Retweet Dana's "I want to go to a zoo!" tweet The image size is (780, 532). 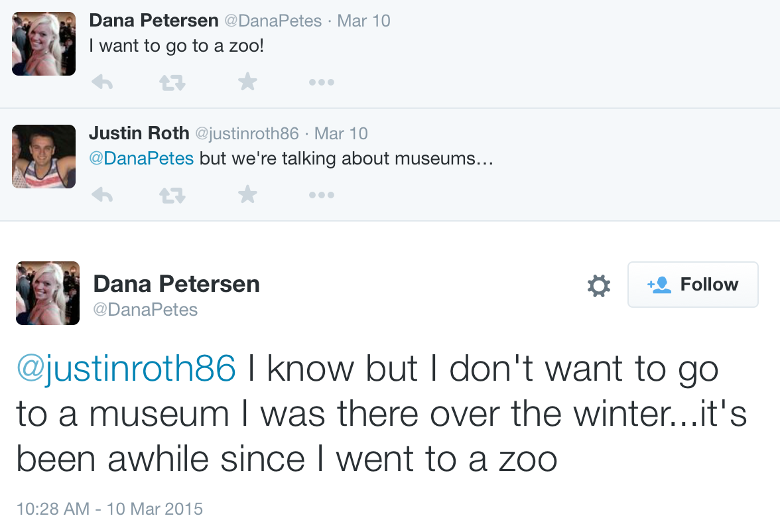[x=172, y=82]
